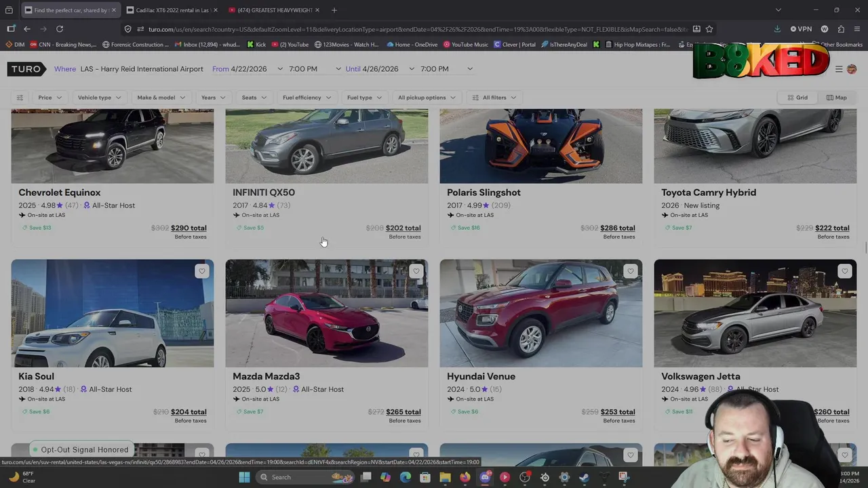Click the $286 total Slingshot price
This screenshot has width=868, height=488.
pyautogui.click(x=617, y=228)
